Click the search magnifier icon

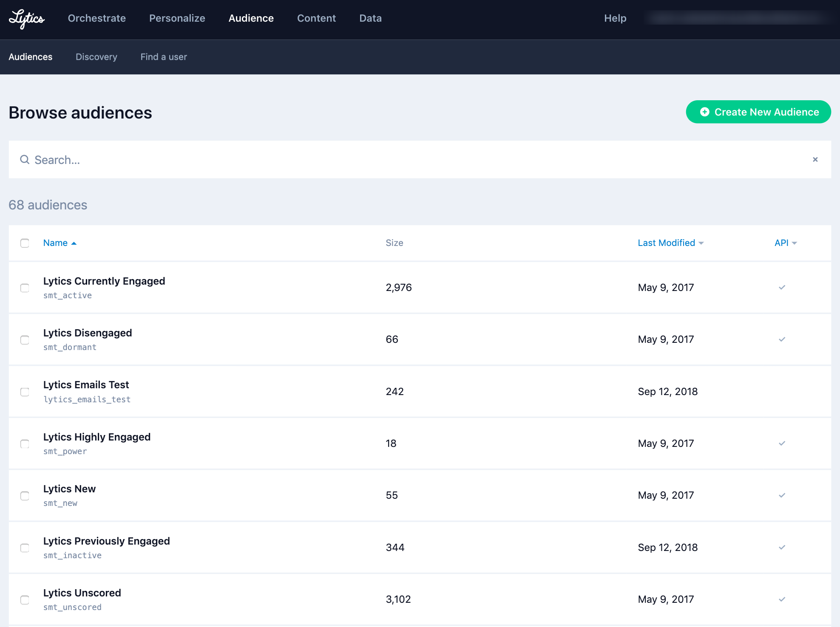pos(25,160)
